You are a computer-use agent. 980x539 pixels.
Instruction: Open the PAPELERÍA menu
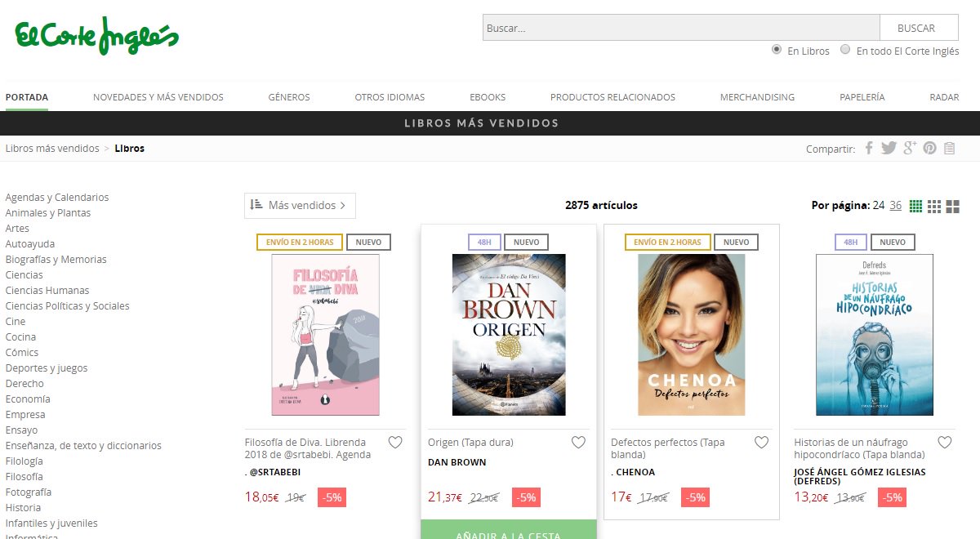point(862,97)
